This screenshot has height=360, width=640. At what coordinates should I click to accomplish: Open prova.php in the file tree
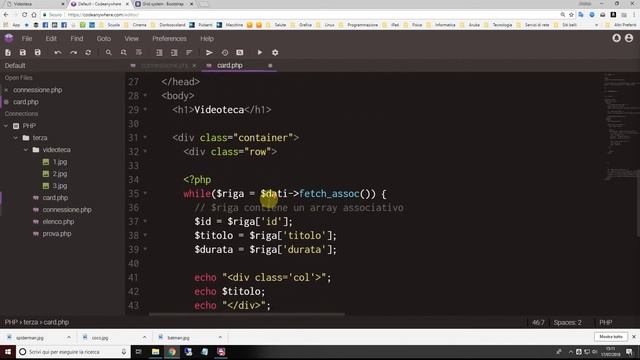57,233
